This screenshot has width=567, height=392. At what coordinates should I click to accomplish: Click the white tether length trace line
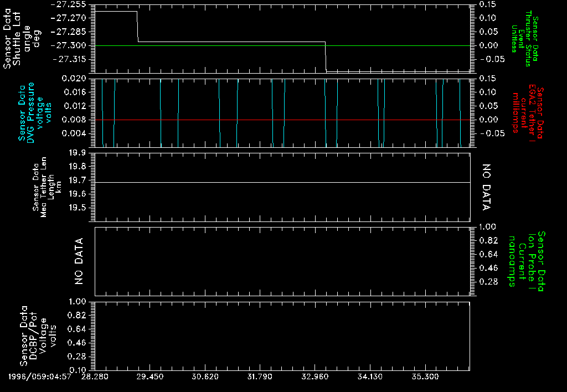point(277,182)
